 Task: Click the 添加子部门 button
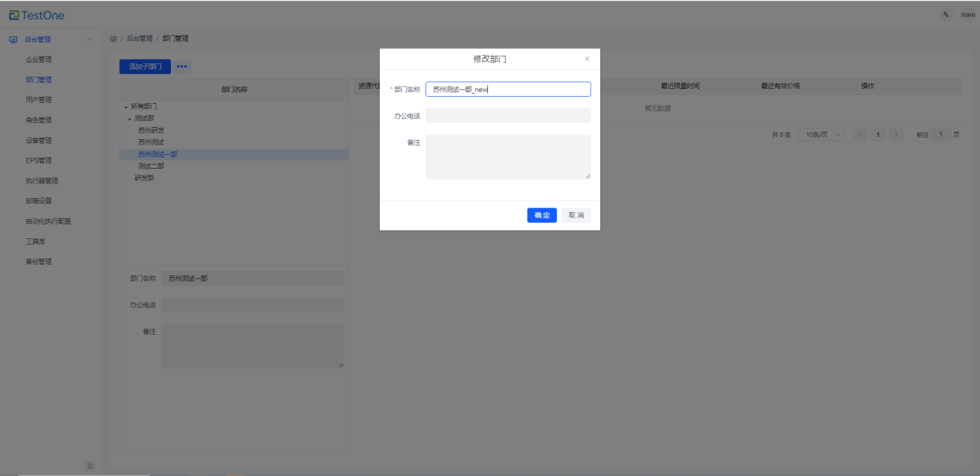[145, 67]
